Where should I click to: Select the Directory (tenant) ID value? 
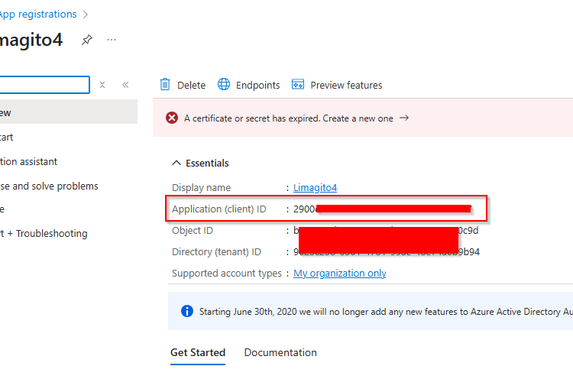(387, 251)
